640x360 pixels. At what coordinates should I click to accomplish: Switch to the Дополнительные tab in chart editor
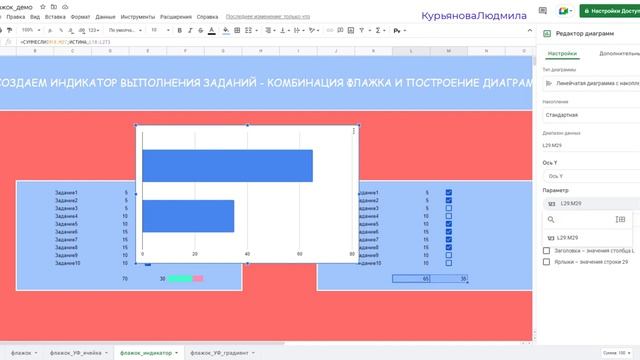click(619, 53)
